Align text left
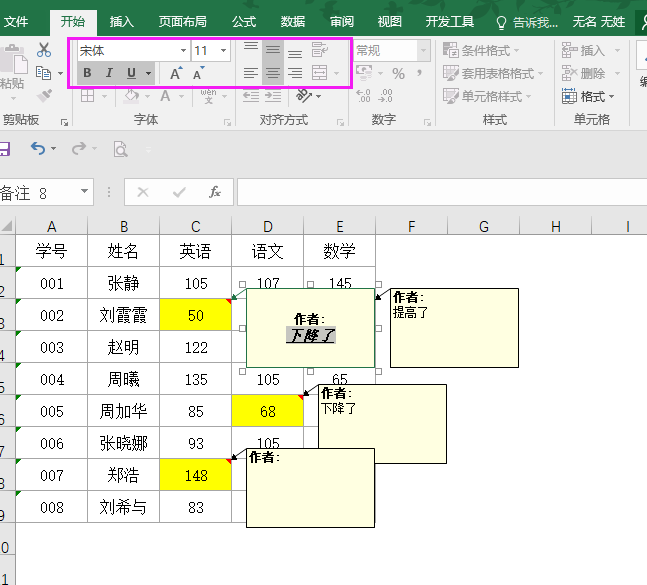The width and height of the screenshot is (647, 585). pos(250,73)
